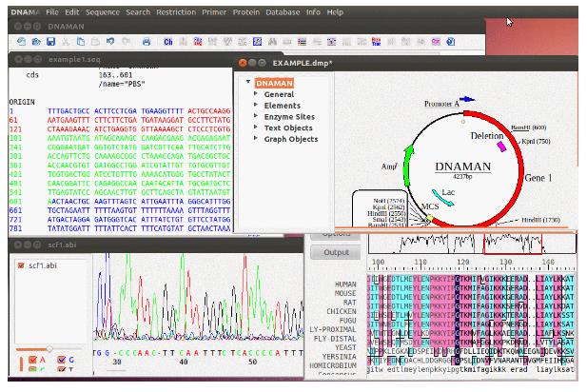Click the HindIII (1730) site label
Image resolution: width=587 pixels, height=392 pixels.
coord(540,220)
